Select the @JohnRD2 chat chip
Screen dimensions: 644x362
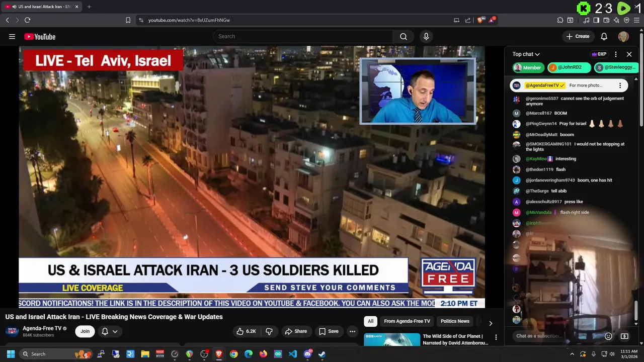click(x=569, y=67)
